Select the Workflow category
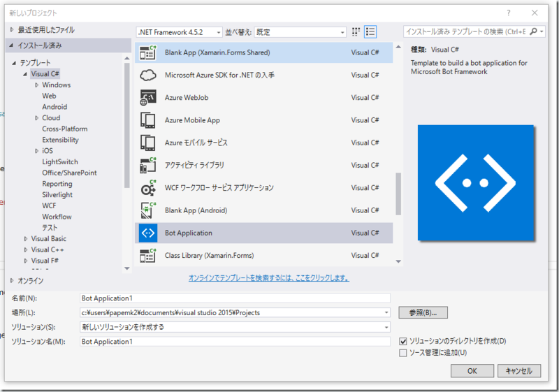Screen dimensions: 559x392 (x=57, y=217)
